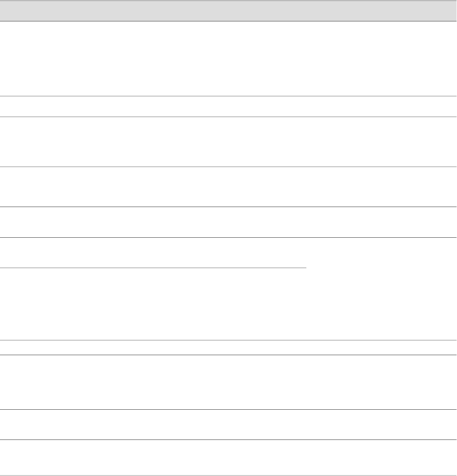Image resolution: width=457 pixels, height=476 pixels.
Task: Click the narrowest blank row in the table
Action: (228, 347)
